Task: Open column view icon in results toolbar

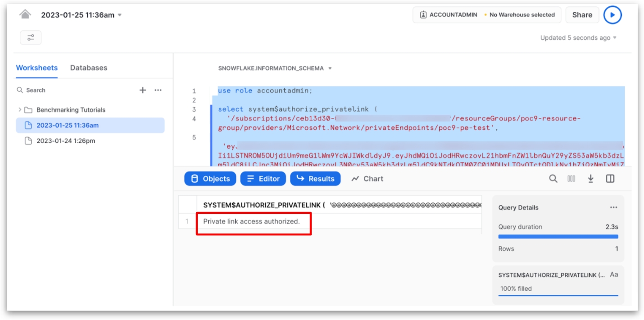Action: pyautogui.click(x=571, y=179)
